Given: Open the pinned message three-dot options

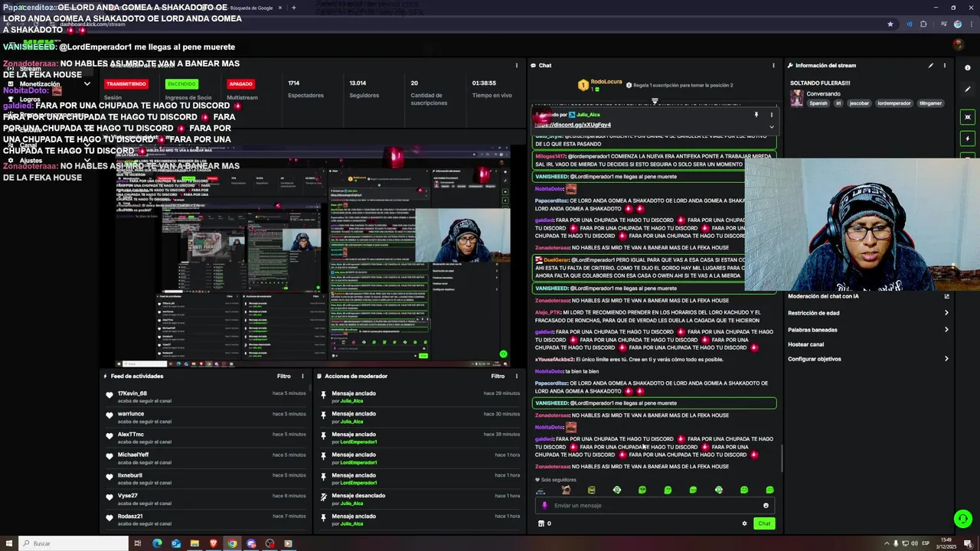Looking at the screenshot, I should coord(771,115).
